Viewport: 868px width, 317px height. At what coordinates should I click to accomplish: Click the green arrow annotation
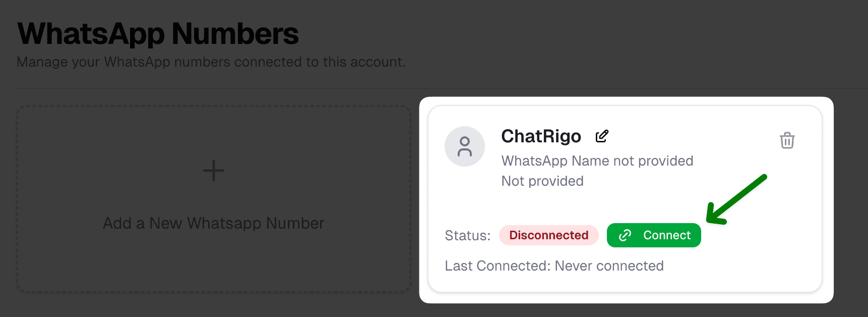coord(736,199)
